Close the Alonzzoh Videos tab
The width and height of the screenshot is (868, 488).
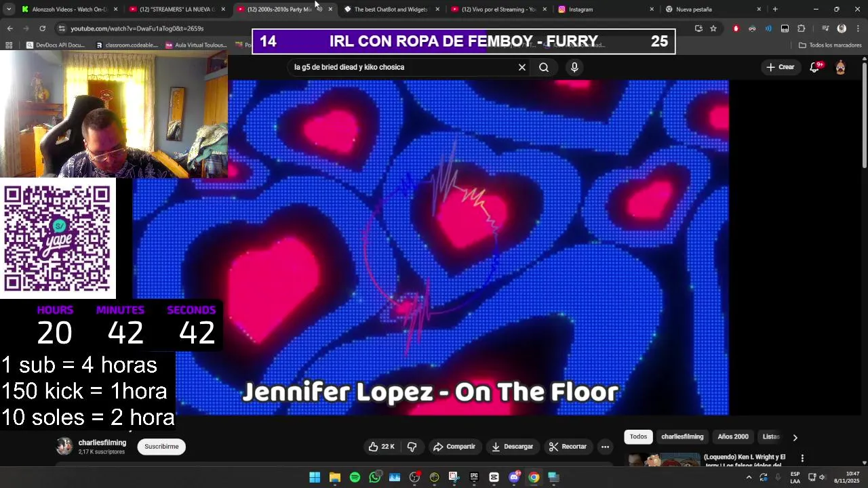[x=116, y=9]
